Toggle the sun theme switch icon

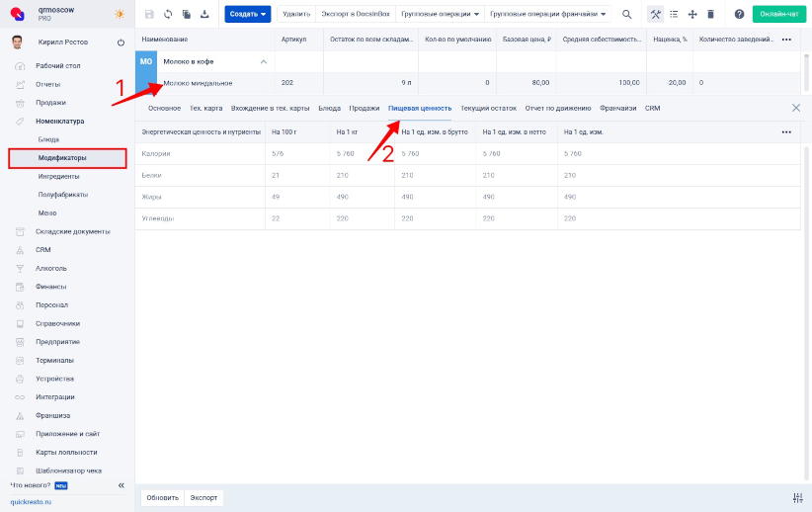[120, 14]
